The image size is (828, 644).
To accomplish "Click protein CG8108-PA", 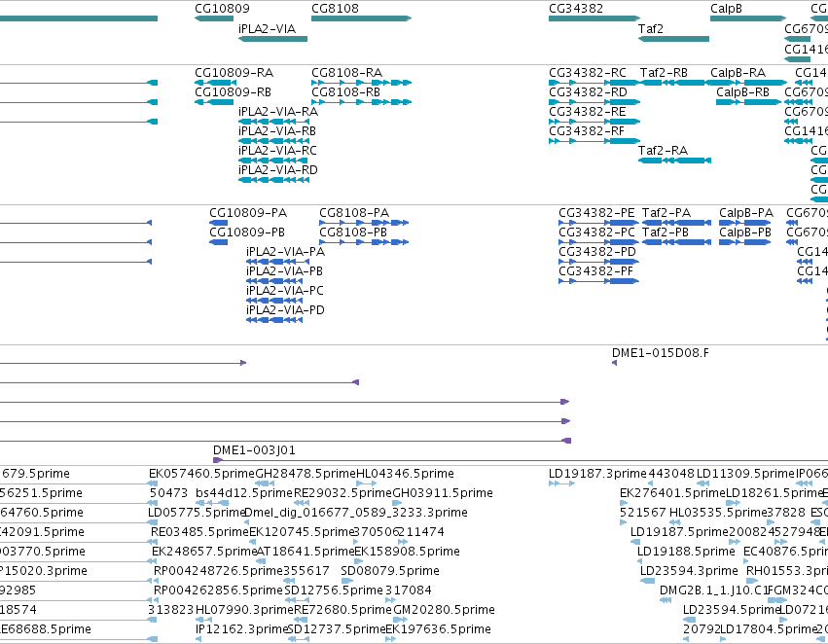I will (354, 213).
